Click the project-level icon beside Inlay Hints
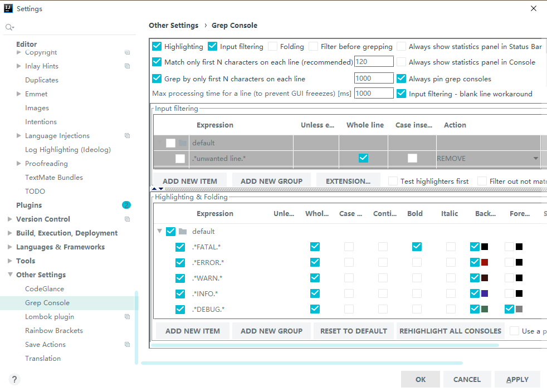The height and width of the screenshot is (392, 547). (127, 66)
